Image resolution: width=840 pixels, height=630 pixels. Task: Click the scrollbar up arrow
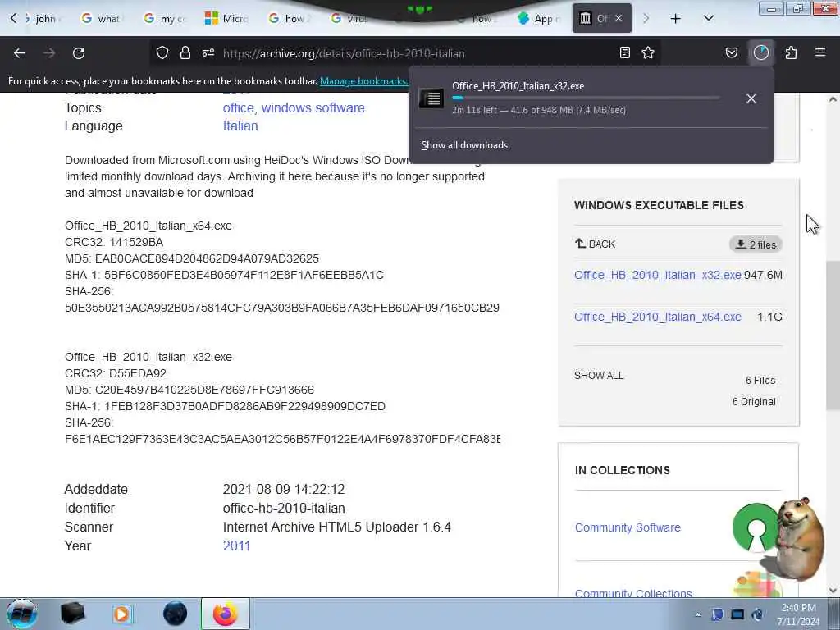[833, 99]
